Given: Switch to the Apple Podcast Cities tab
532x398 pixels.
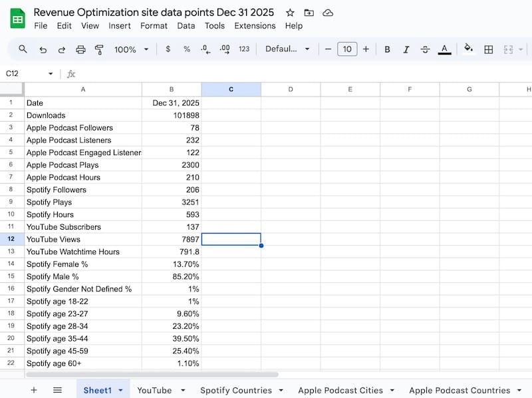Looking at the screenshot, I should (340, 391).
